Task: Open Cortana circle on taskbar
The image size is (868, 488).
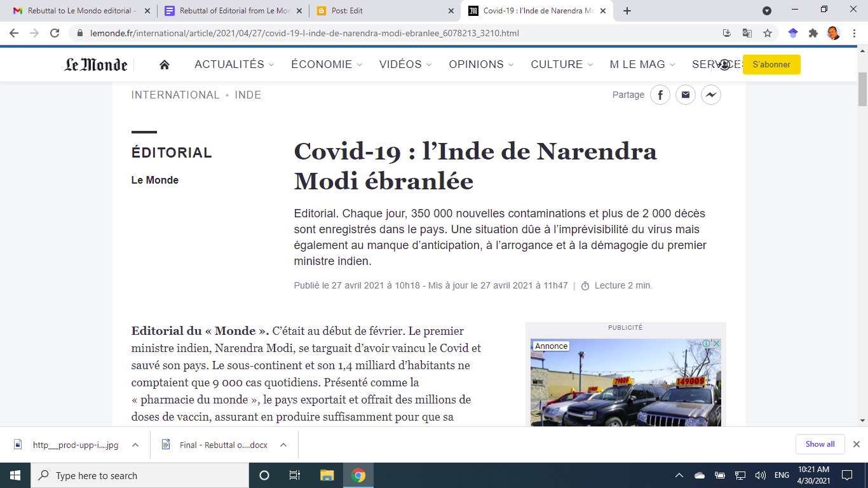Action: (264, 475)
